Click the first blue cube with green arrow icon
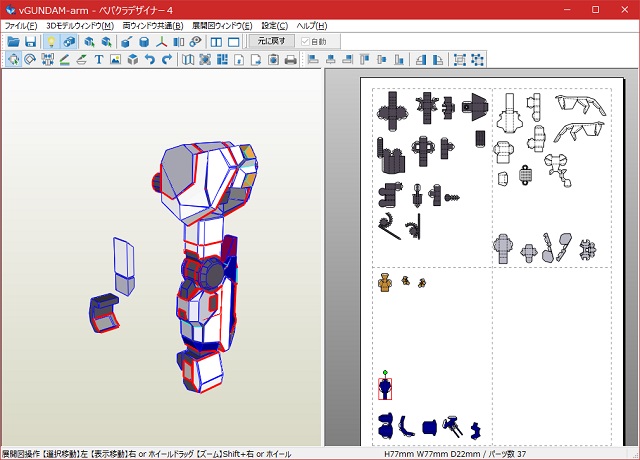The image size is (640, 460). tap(89, 42)
